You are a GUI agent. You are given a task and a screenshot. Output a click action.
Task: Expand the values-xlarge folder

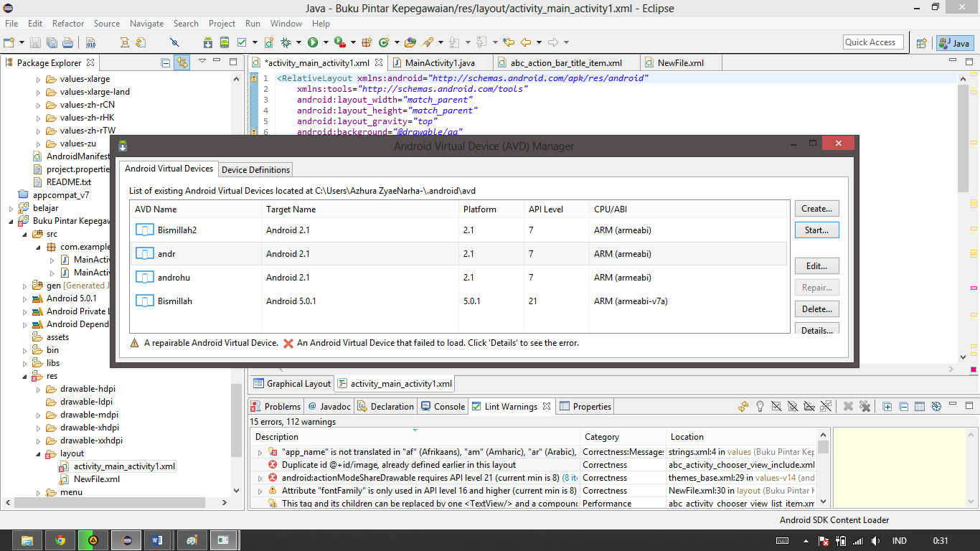point(39,79)
